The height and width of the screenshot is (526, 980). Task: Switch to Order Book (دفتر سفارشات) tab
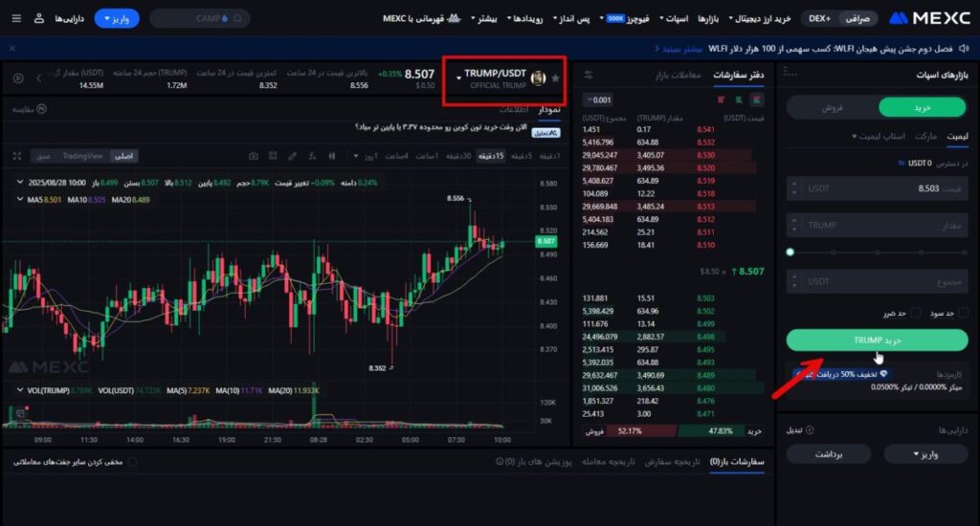(739, 75)
